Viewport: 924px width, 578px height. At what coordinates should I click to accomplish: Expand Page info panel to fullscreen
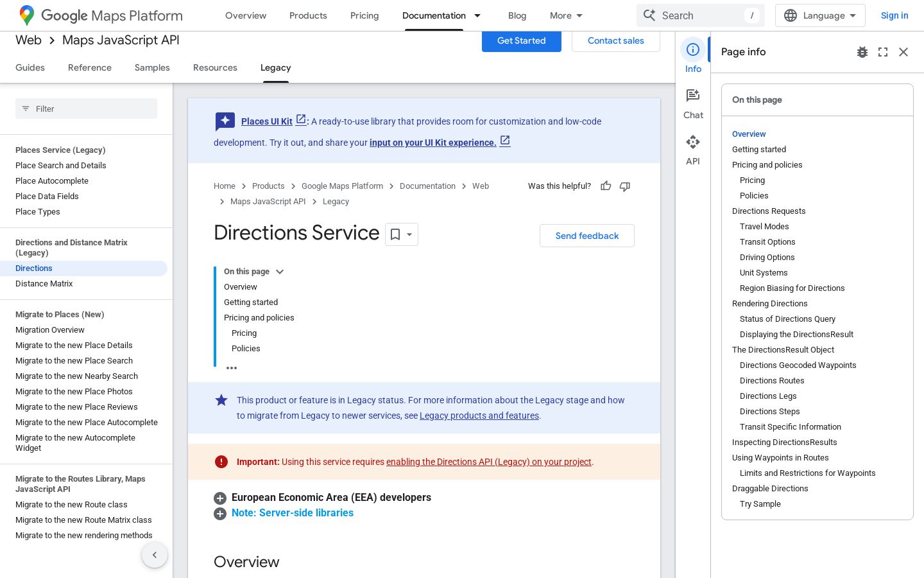[x=883, y=52]
